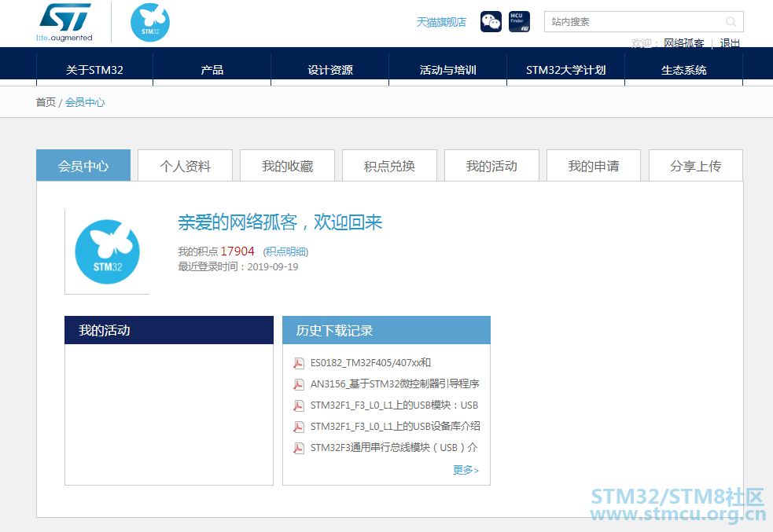Open the 关于STM32 menu

(x=94, y=70)
